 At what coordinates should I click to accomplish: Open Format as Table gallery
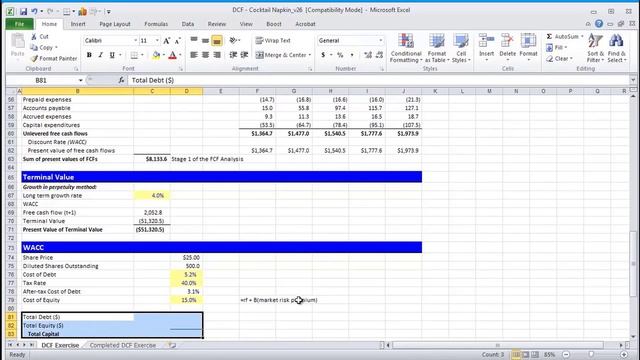click(x=437, y=48)
